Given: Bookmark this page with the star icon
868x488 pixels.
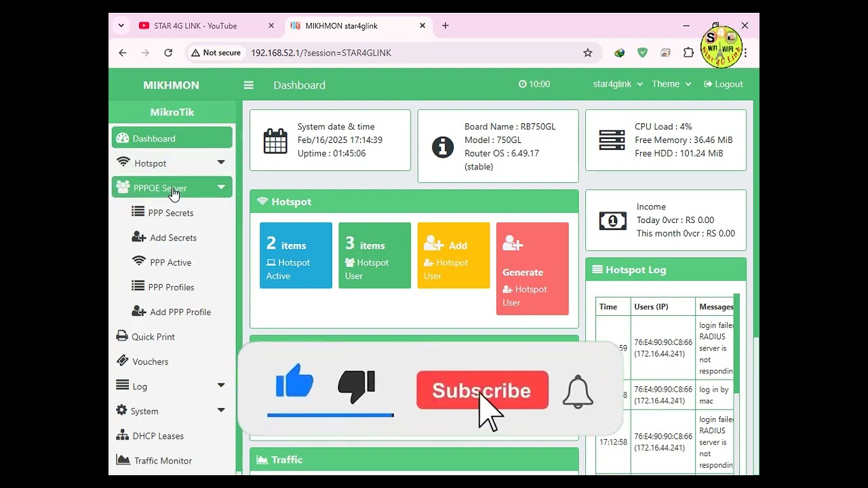Looking at the screenshot, I should [x=588, y=52].
